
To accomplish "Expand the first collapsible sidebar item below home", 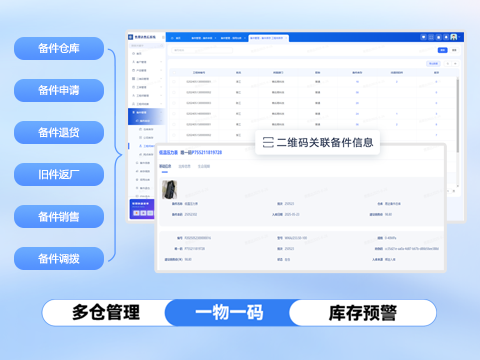I will coord(147,62).
